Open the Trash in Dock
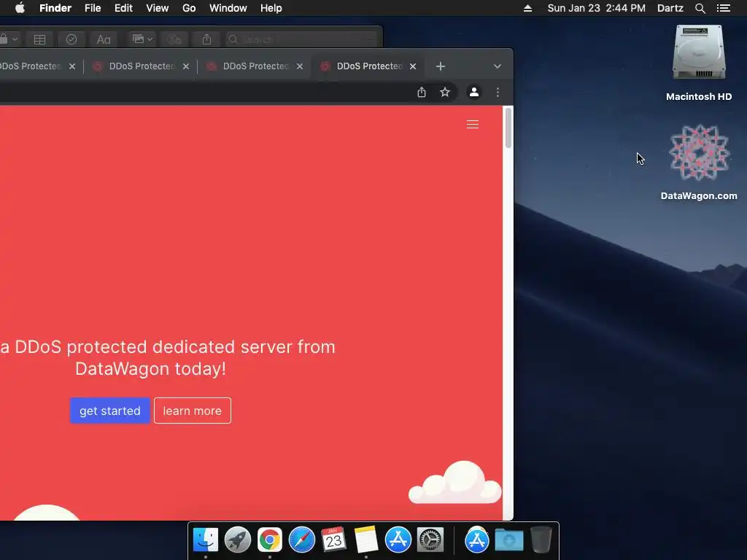This screenshot has width=747, height=560. coord(541,540)
